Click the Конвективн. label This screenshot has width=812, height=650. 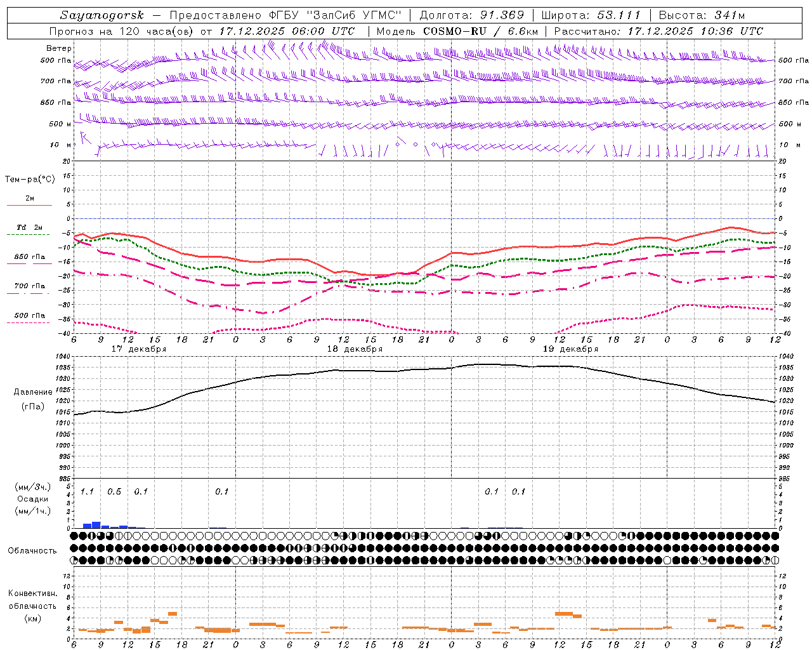[x=32, y=594]
